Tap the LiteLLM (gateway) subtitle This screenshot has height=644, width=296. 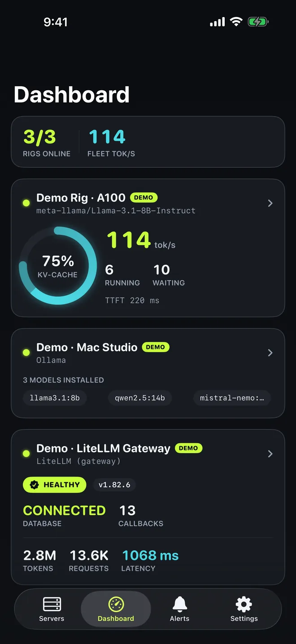click(78, 461)
